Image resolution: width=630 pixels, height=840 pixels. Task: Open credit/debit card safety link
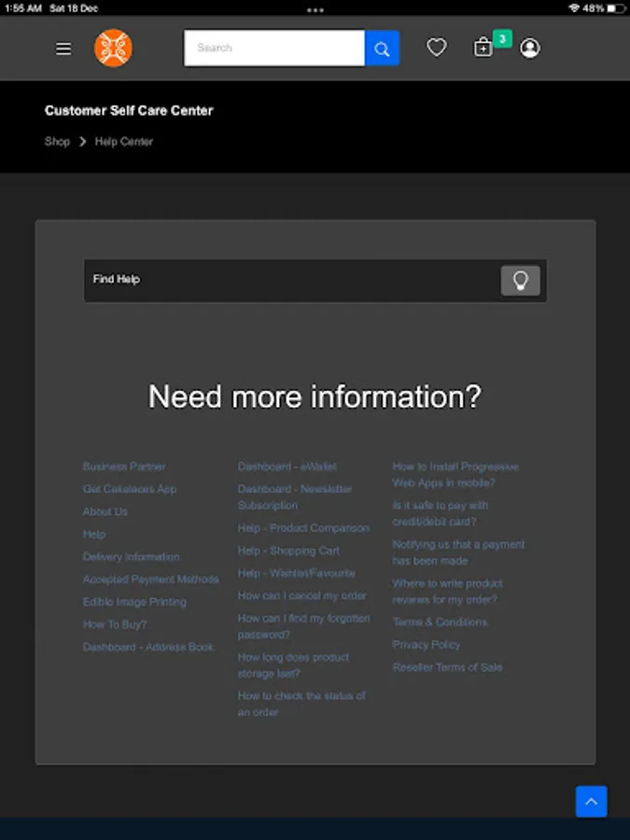pos(441,513)
